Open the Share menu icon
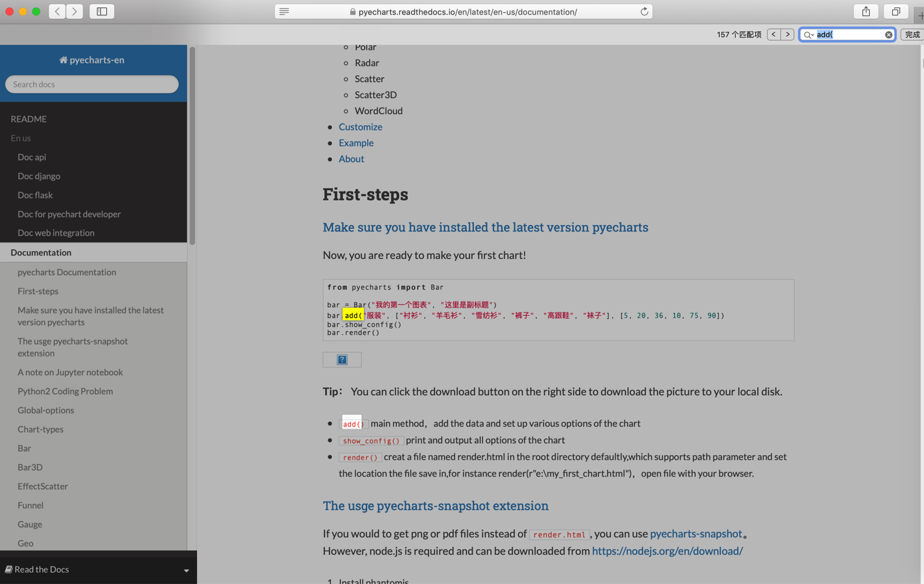Image resolution: width=924 pixels, height=584 pixels. point(866,11)
